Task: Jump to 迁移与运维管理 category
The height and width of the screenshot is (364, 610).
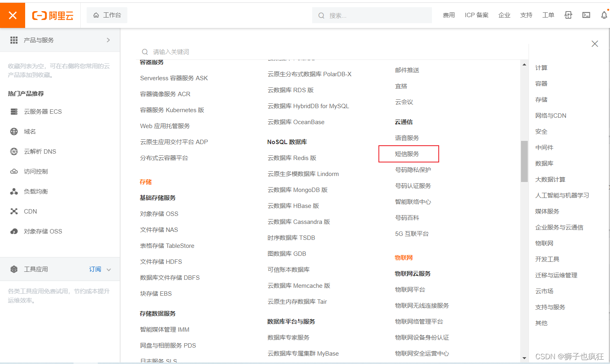Action: [556, 275]
